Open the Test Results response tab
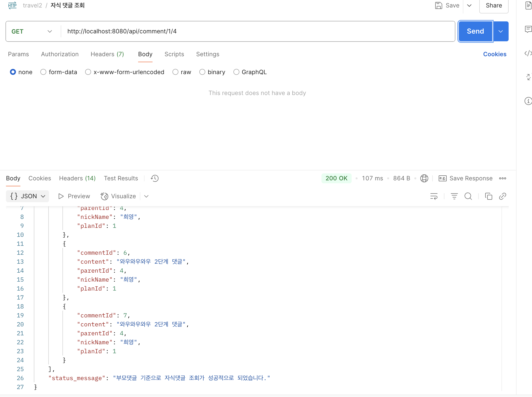Screen dimensions: 532x397 [121, 178]
